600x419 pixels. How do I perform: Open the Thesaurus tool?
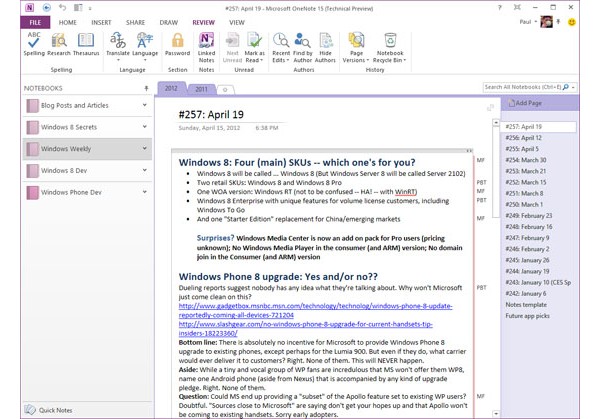86,44
